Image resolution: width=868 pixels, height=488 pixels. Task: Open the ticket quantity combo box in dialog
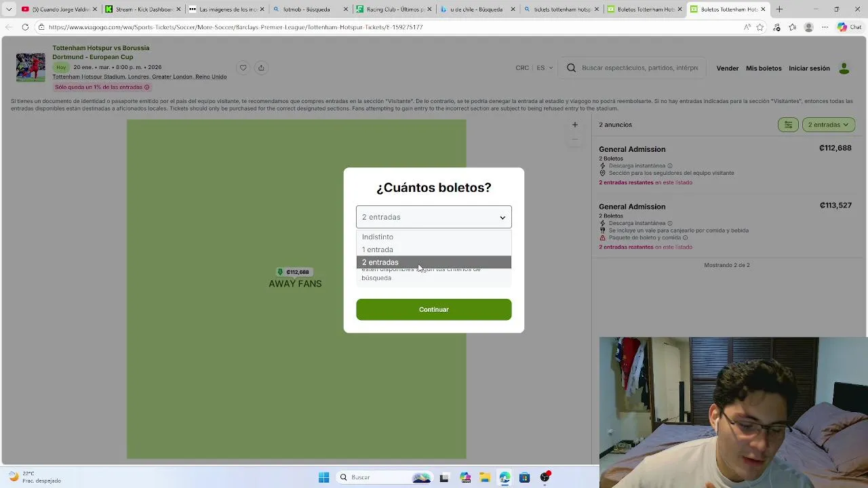[x=433, y=217]
